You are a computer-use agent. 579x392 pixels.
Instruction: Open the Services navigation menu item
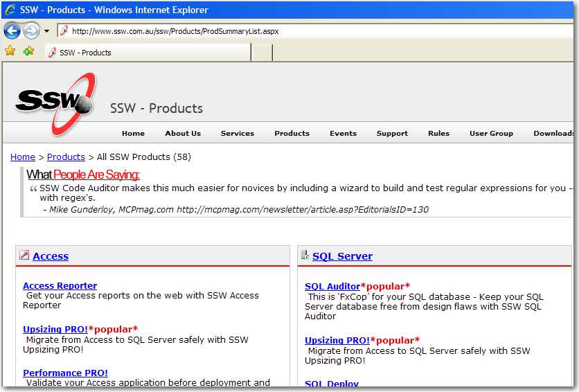pyautogui.click(x=238, y=133)
